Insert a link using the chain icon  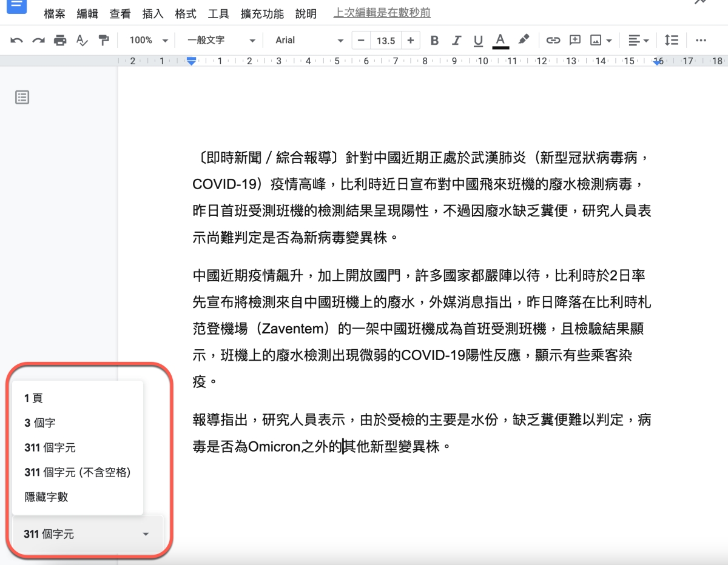tap(553, 41)
